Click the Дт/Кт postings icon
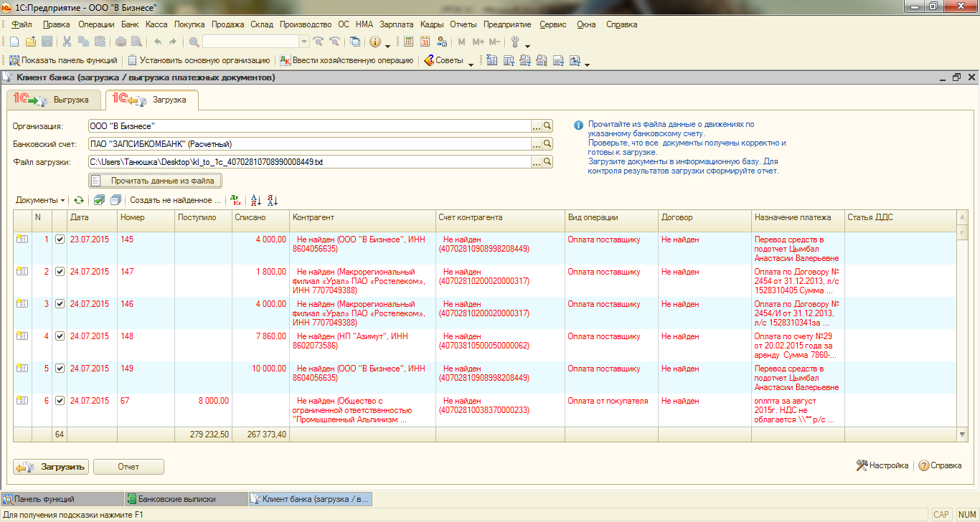The height and width of the screenshot is (522, 980). tap(234, 201)
